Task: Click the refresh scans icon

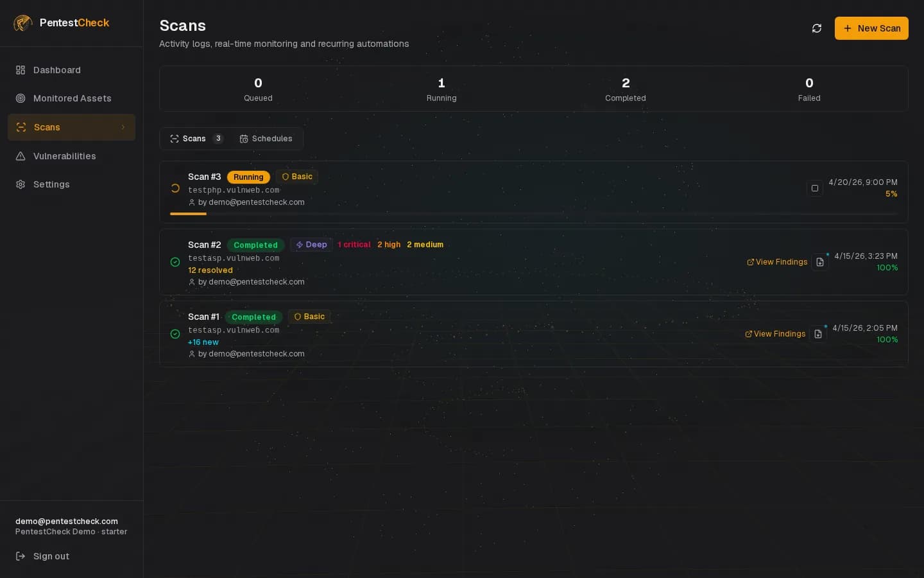Action: pyautogui.click(x=817, y=28)
